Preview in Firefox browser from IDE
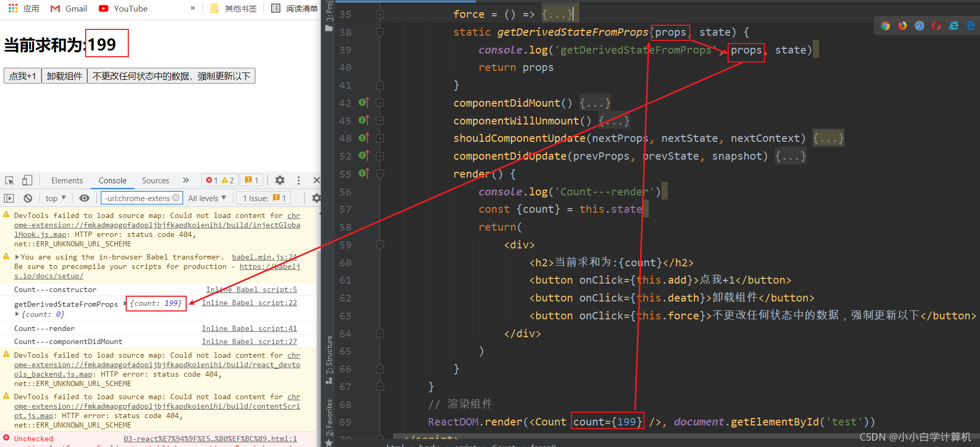 (x=903, y=26)
